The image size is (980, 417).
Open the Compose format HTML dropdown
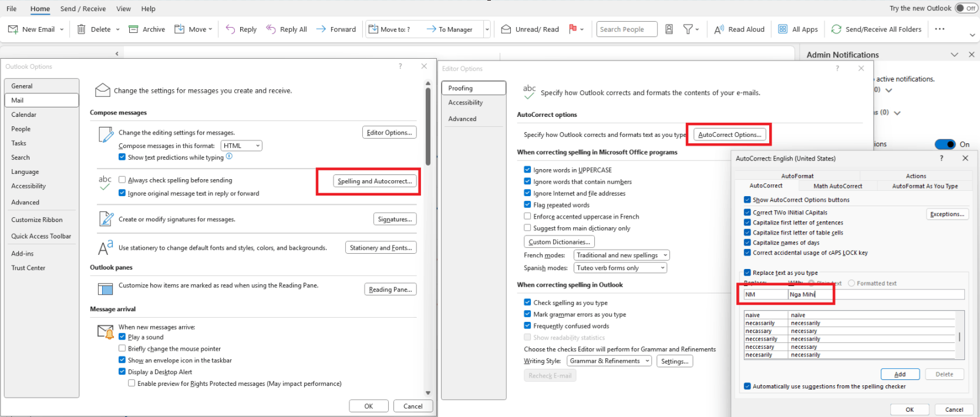pos(241,146)
